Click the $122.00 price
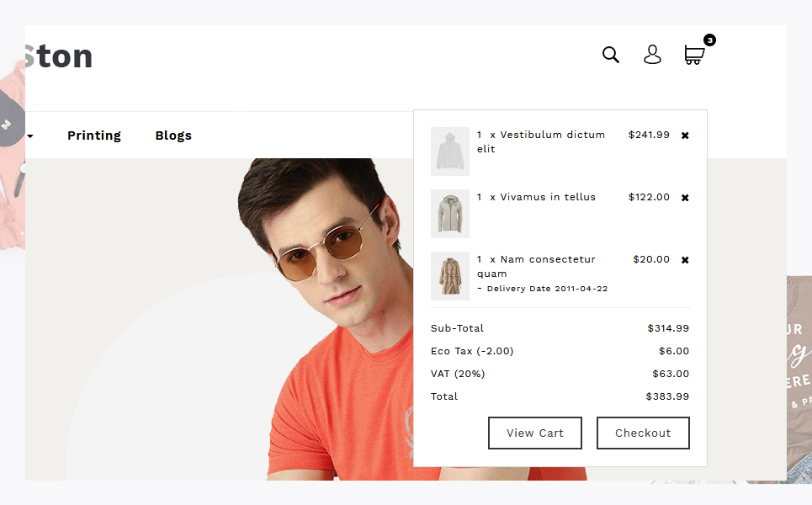The width and height of the screenshot is (812, 505). [649, 197]
